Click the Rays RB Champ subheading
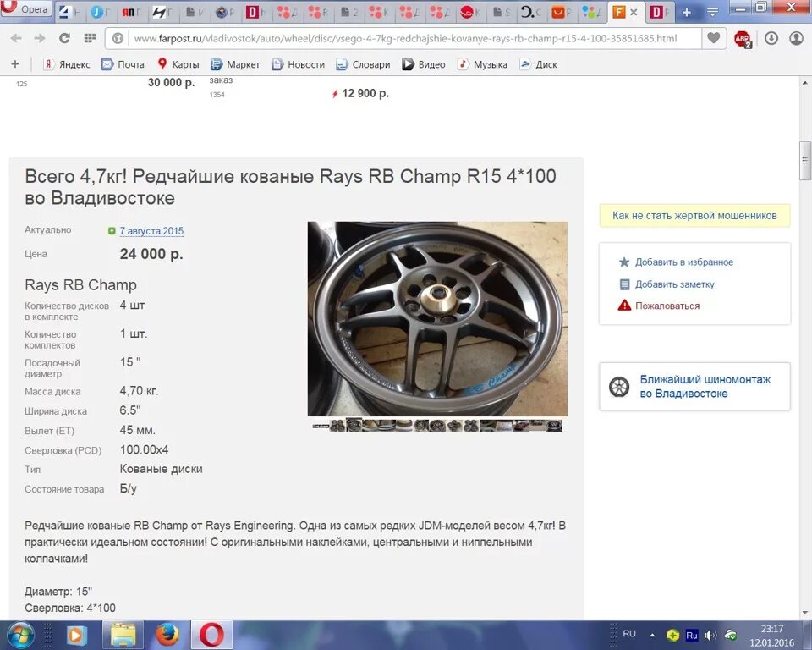Image resolution: width=812 pixels, height=650 pixels. point(81,285)
